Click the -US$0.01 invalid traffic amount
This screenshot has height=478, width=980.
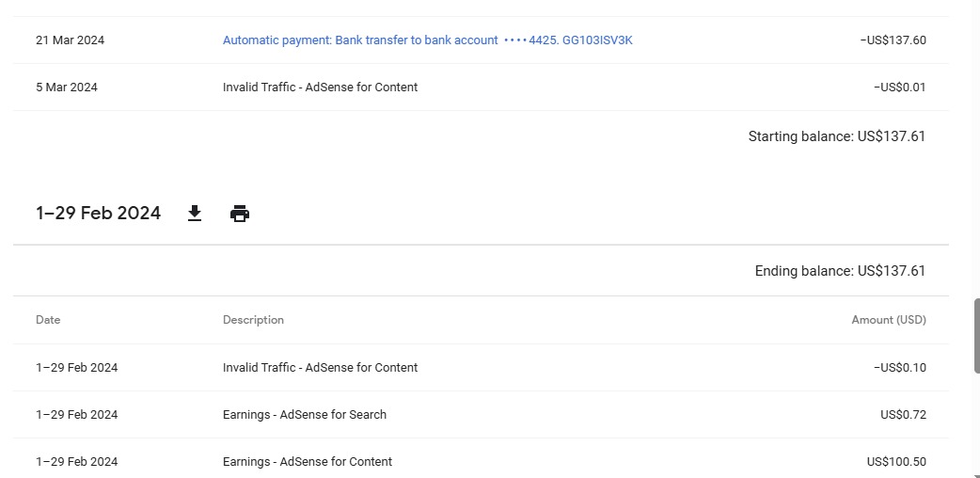pyautogui.click(x=900, y=87)
